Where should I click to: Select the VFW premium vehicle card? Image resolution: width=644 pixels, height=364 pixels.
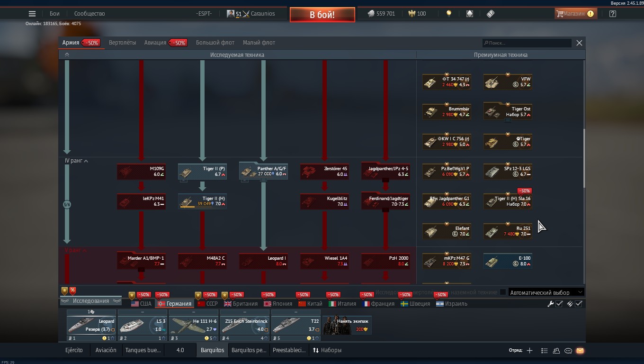[x=508, y=82]
